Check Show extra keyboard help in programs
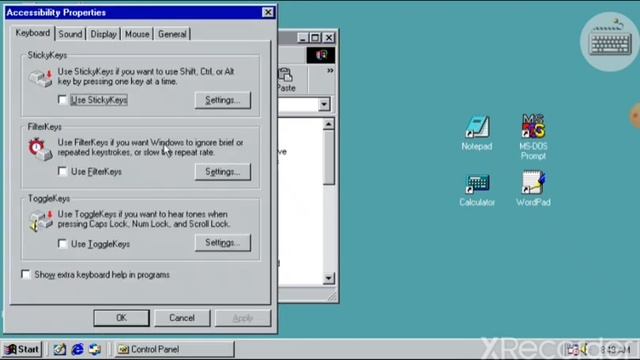 point(26,274)
